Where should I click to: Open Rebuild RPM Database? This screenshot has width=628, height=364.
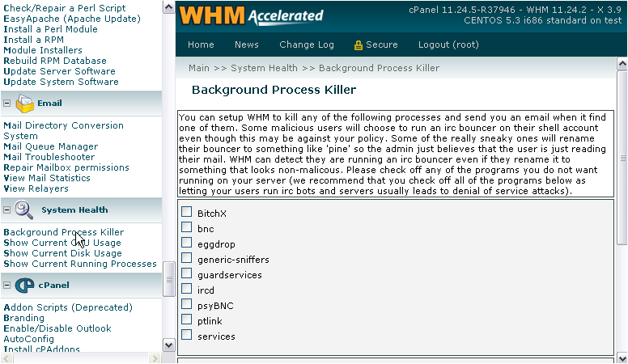tap(55, 61)
